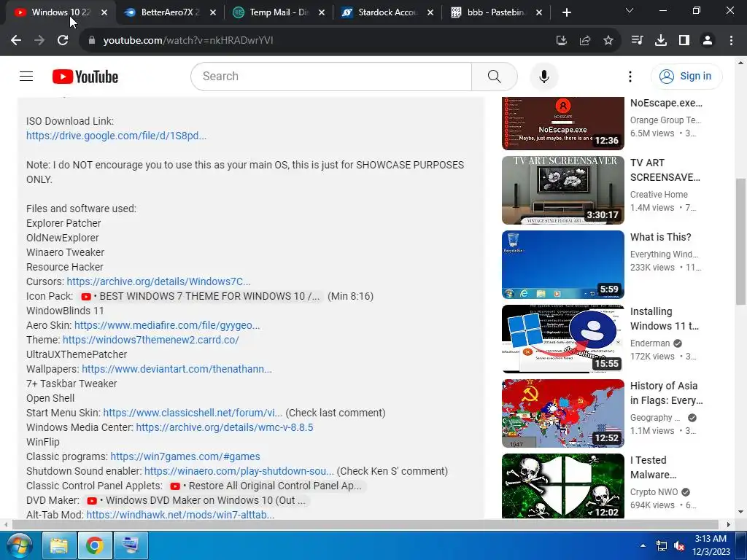This screenshot has width=747, height=560.
Task: Open the Aero Skin mediafire link
Action: (167, 325)
